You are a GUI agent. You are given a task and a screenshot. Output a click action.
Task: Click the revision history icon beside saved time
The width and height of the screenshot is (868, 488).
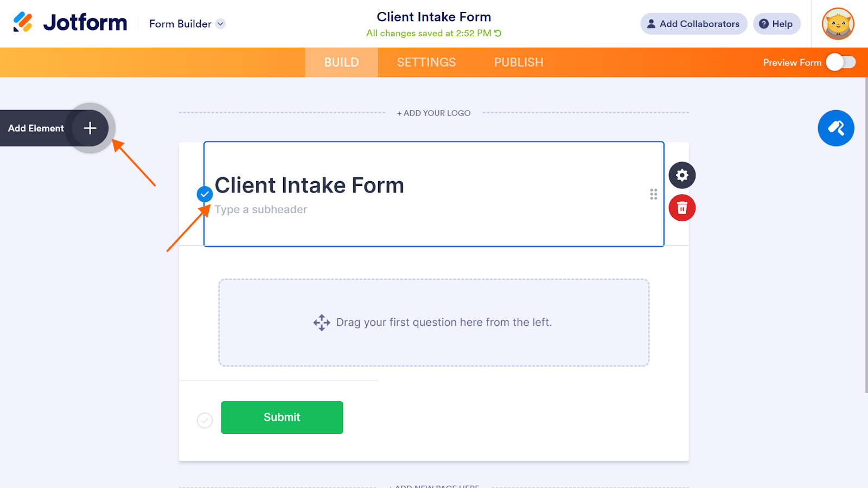pyautogui.click(x=498, y=33)
